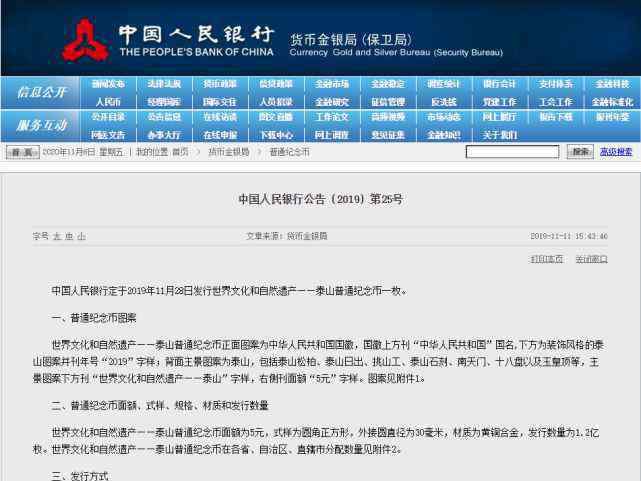Go to the 反洗钱 section
Image resolution: width=641 pixels, height=481 pixels.
tap(444, 102)
